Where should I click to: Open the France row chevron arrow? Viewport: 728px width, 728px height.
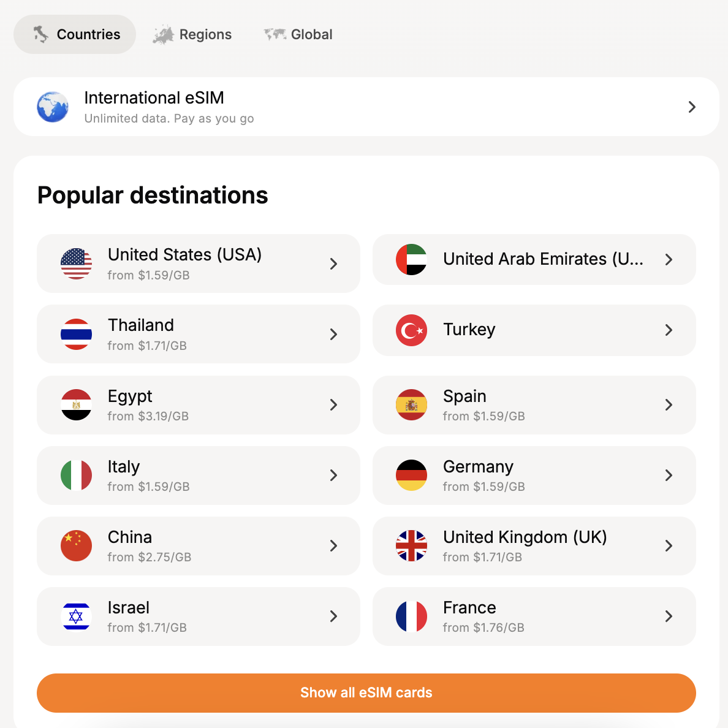tap(669, 616)
